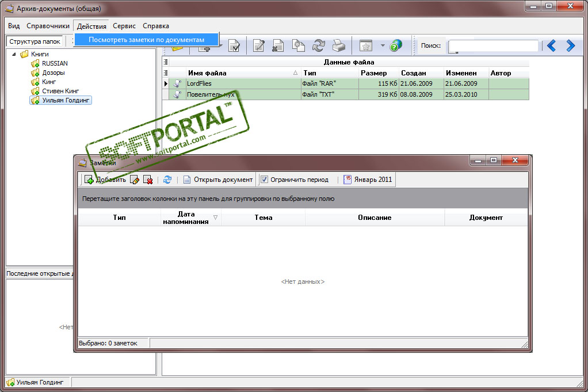588x392 pixels.
Task: Open the column chooser beside Имя файла header
Action: coord(166,73)
